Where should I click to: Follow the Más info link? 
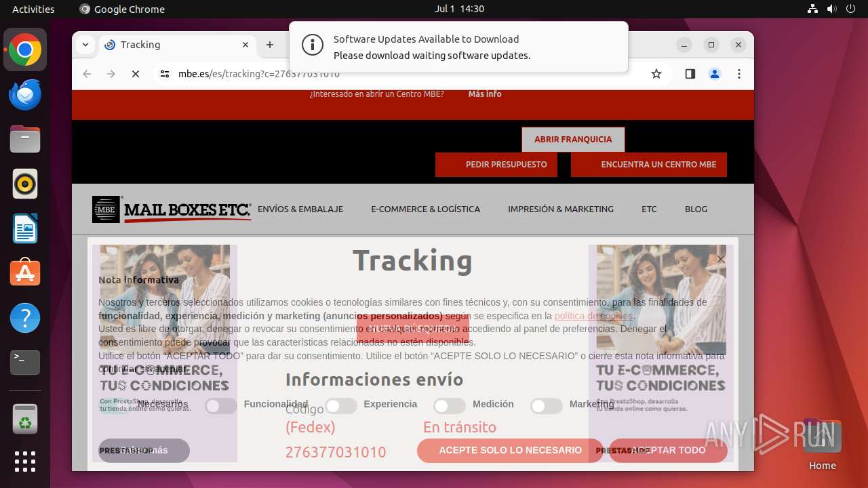[x=485, y=94]
